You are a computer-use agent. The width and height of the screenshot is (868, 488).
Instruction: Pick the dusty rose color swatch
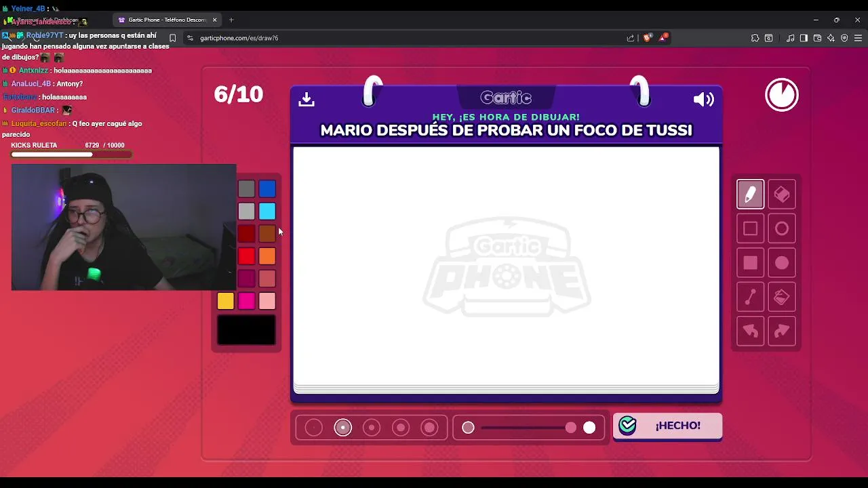(267, 279)
